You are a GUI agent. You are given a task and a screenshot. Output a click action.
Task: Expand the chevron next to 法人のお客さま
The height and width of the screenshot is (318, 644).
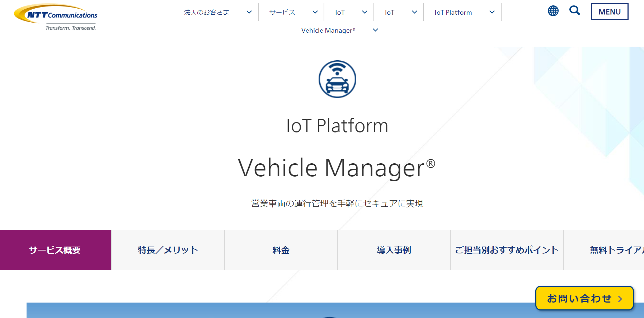pyautogui.click(x=249, y=12)
